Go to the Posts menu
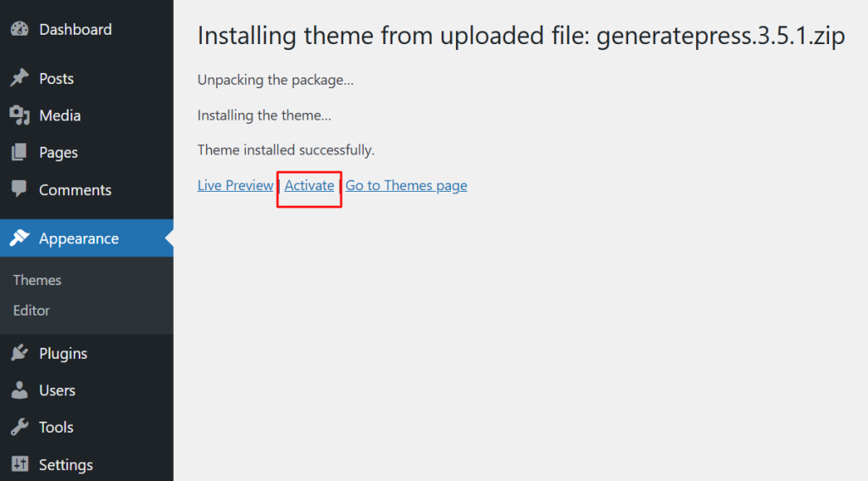The height and width of the screenshot is (481, 868). tap(56, 78)
